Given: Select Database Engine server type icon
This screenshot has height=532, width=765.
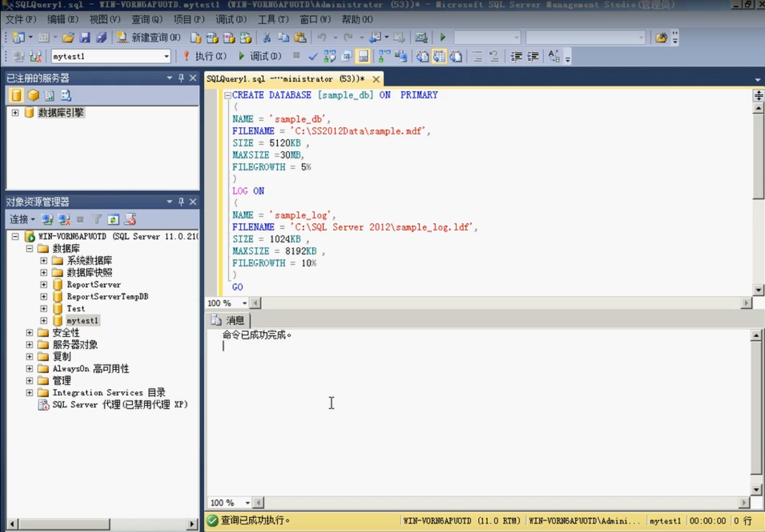Looking at the screenshot, I should 16,96.
